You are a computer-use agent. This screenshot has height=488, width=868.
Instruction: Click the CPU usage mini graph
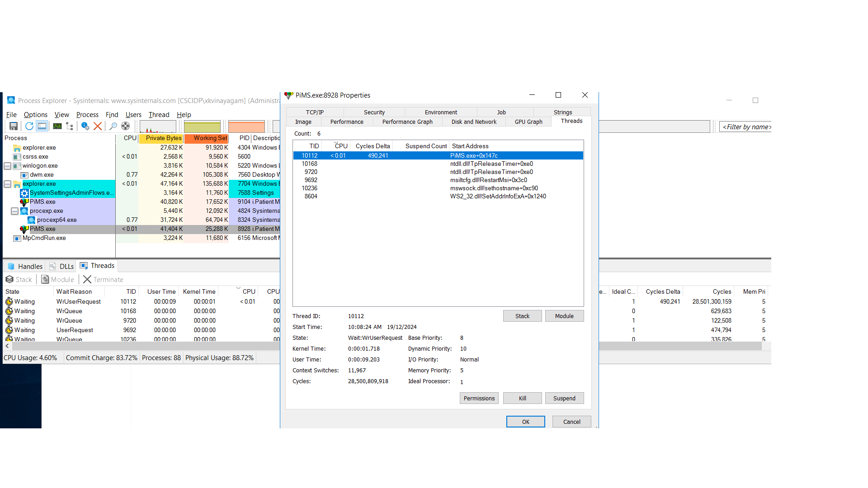click(158, 126)
